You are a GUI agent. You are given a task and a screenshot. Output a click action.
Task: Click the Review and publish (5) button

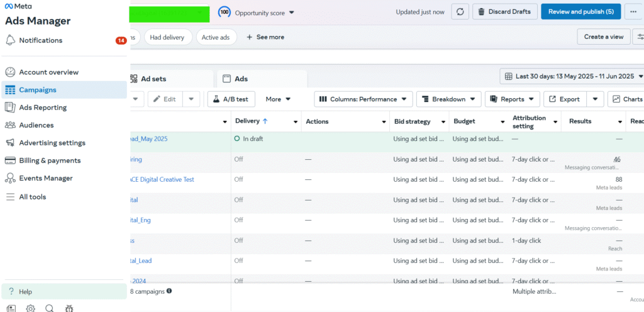coord(580,12)
